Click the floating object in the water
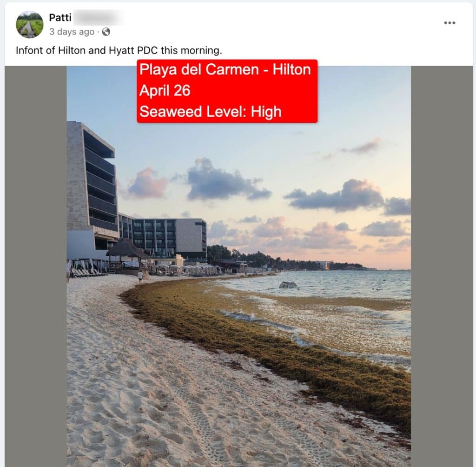Image resolution: width=476 pixels, height=467 pixels. (x=288, y=285)
